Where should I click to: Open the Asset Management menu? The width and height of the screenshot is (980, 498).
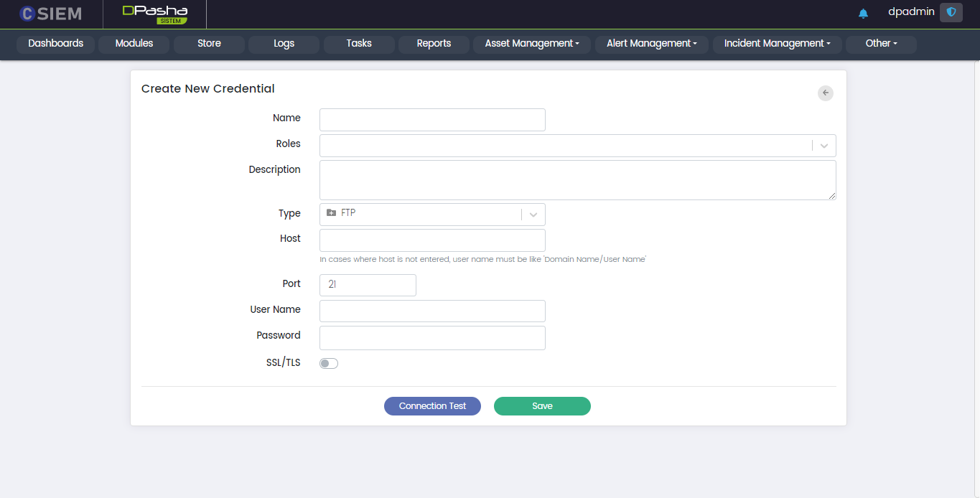click(x=531, y=44)
